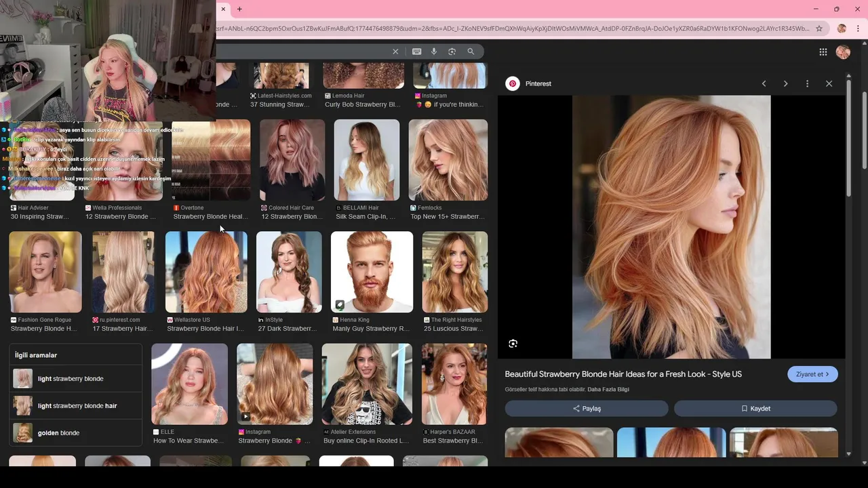Open the Atelier Extensions thumbnail

pyautogui.click(x=367, y=384)
